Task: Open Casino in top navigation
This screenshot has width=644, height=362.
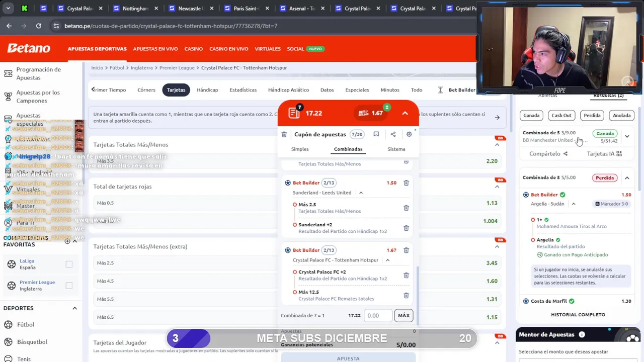Action: click(193, 49)
